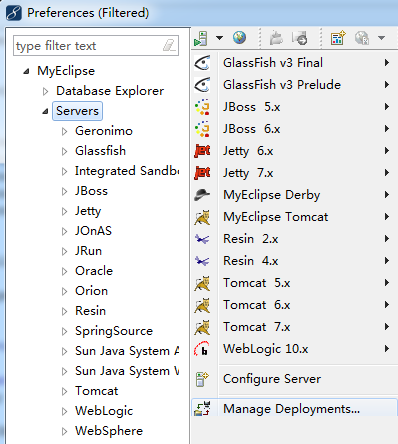This screenshot has height=444, width=398.
Task: Click the type filter text field
Action: point(96,46)
